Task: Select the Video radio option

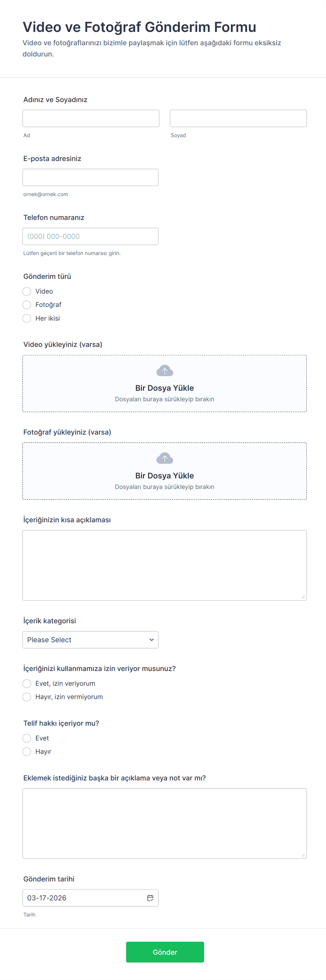Action: [27, 291]
